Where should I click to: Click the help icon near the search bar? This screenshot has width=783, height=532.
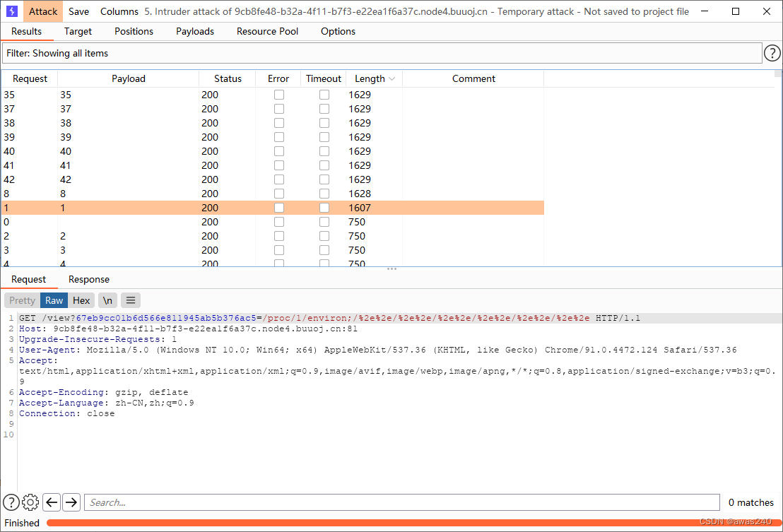tap(11, 502)
